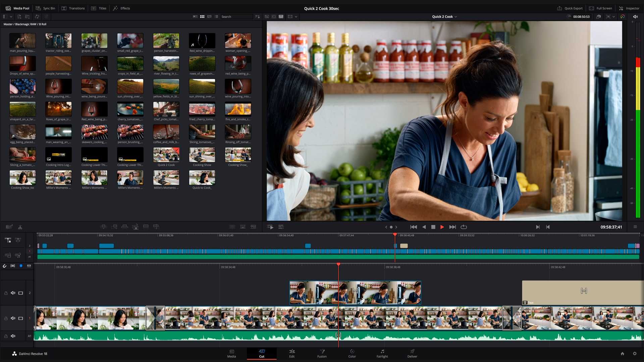Open the Transitions panel
The height and width of the screenshot is (362, 644).
pyautogui.click(x=73, y=8)
